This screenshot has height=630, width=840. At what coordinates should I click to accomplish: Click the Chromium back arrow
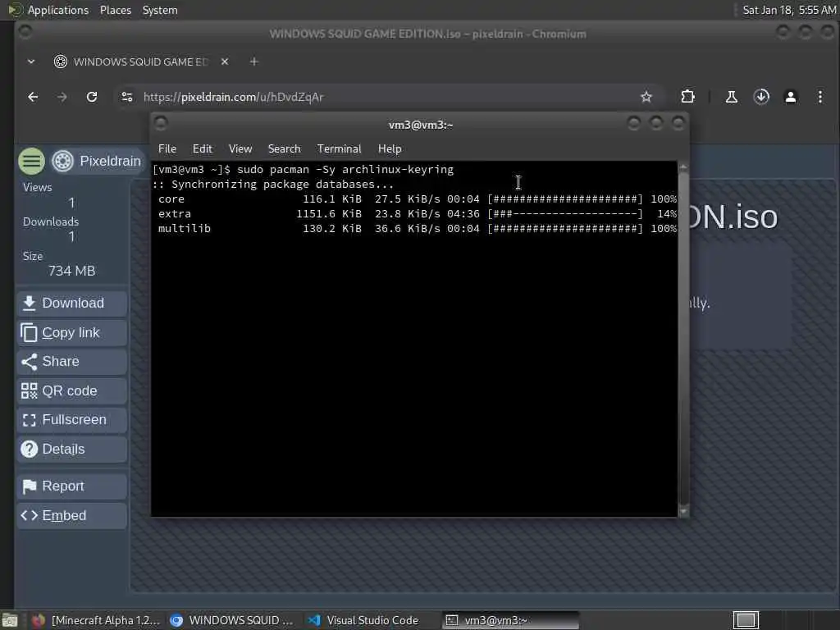(x=33, y=97)
